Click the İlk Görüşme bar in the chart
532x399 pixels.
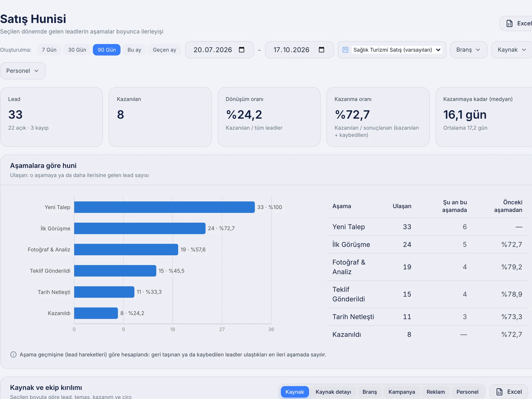point(140,228)
